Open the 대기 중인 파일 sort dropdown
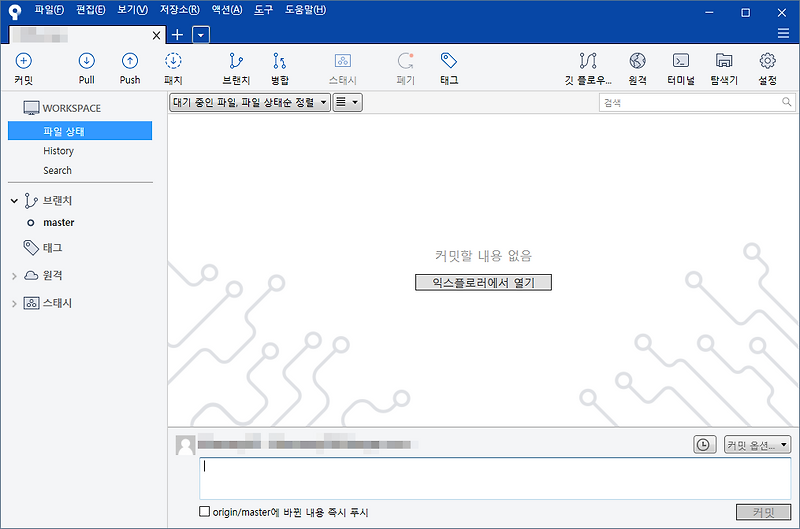Screen dimensions: 800x529 coord(249,103)
